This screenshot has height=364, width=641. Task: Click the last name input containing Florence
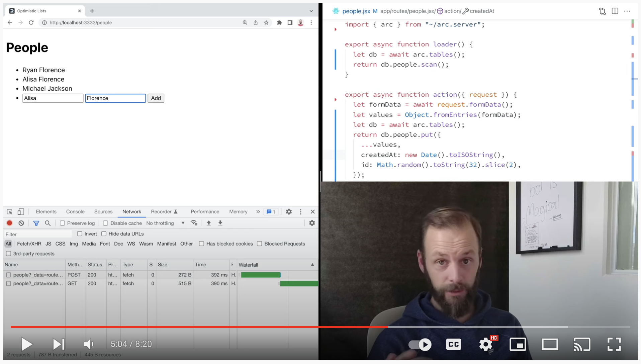[x=115, y=98]
